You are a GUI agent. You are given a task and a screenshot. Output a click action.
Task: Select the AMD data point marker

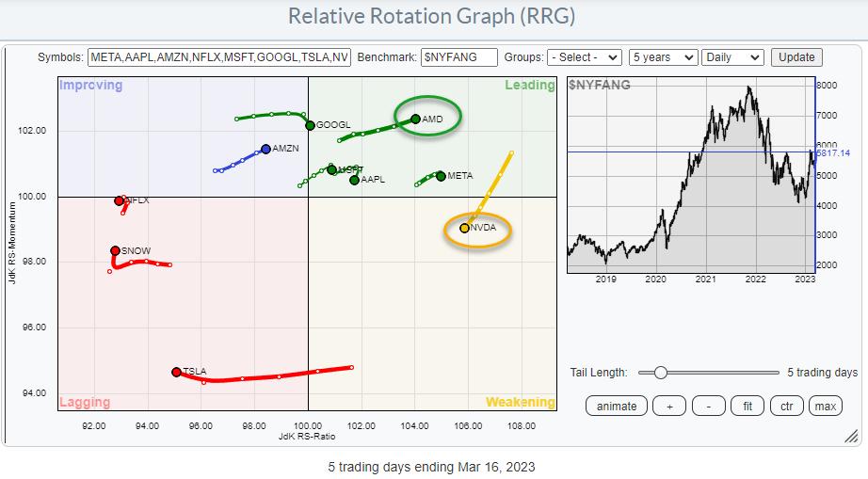pyautogui.click(x=415, y=119)
